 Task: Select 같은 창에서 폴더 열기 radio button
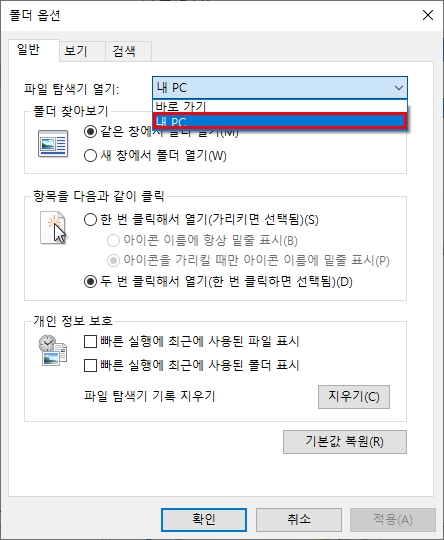(x=90, y=132)
